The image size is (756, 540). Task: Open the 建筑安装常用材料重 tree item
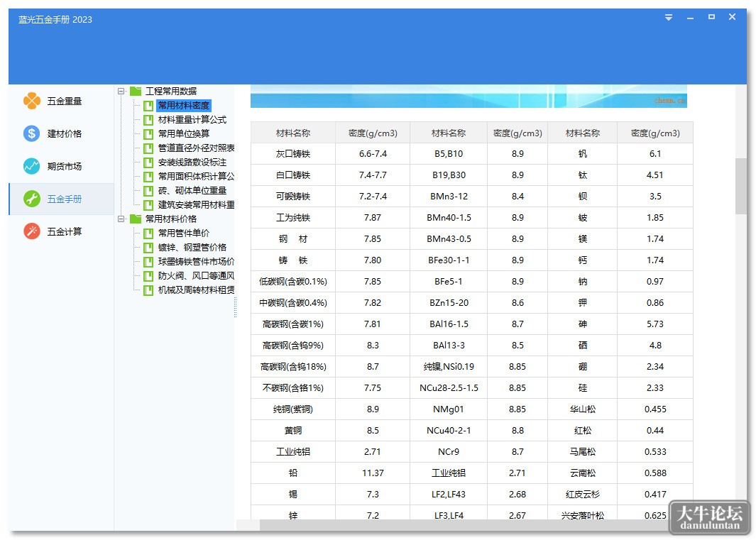196,205
